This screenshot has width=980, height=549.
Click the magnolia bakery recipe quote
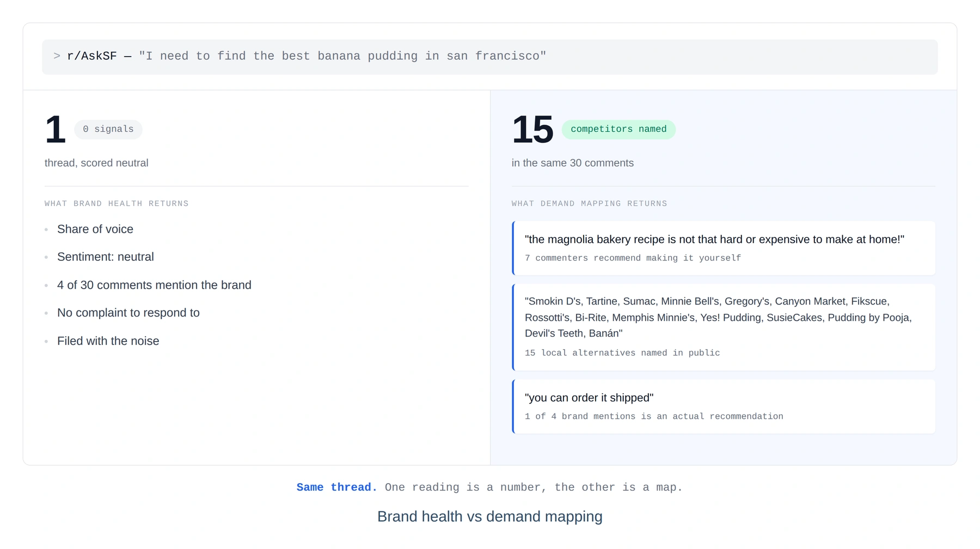(x=714, y=240)
